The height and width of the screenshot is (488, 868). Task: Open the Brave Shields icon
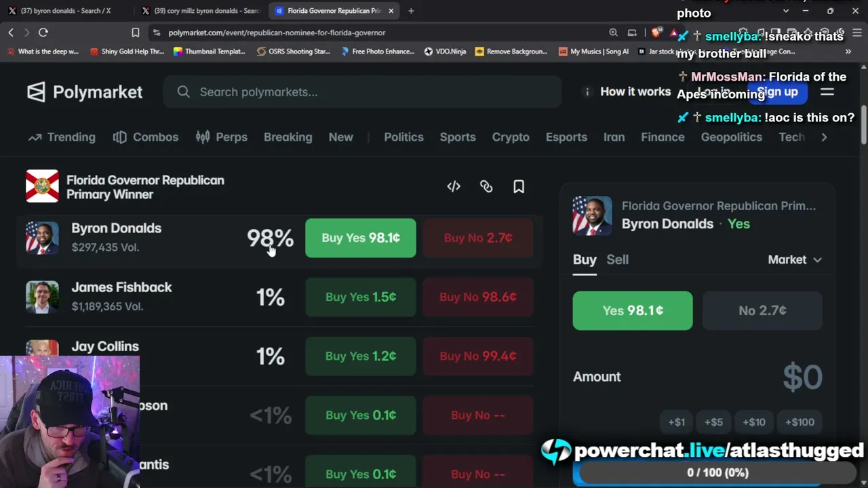(656, 33)
